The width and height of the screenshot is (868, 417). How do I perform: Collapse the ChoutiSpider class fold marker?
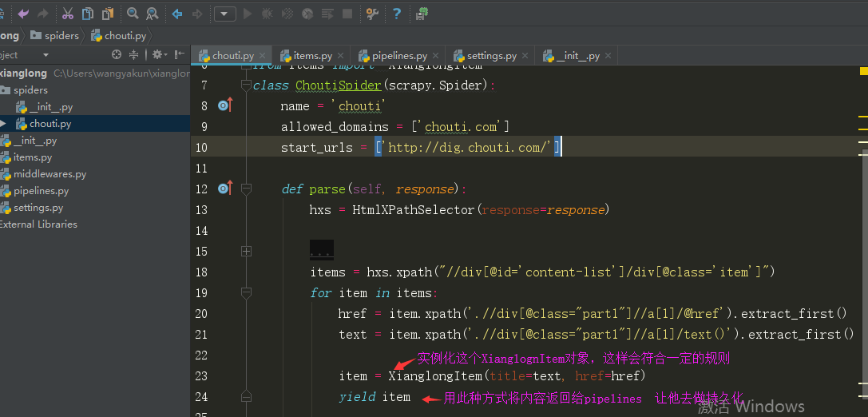point(246,85)
